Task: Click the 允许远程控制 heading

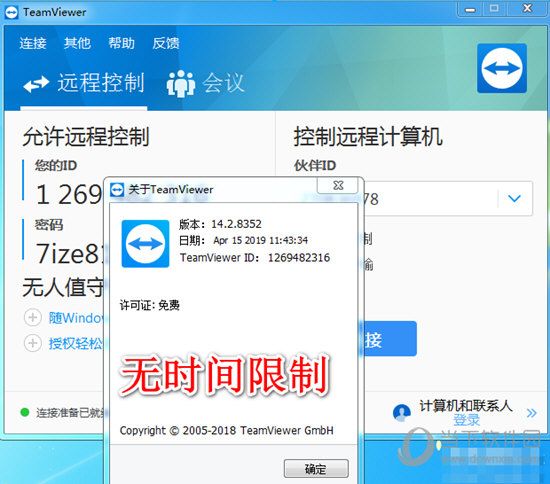Action: tap(86, 136)
